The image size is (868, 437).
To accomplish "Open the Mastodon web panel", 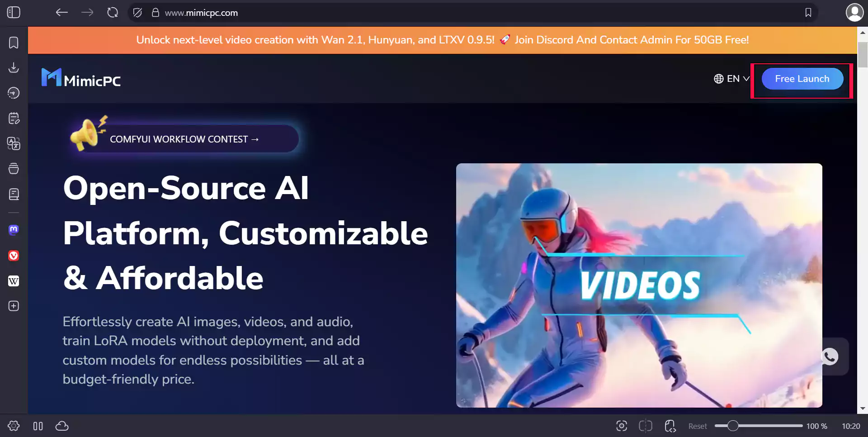I will tap(14, 230).
